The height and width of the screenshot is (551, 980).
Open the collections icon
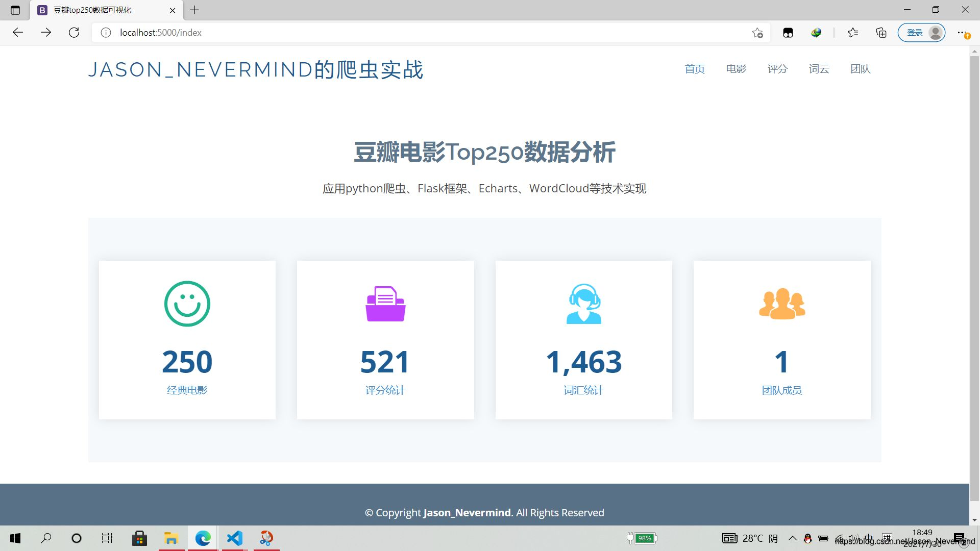(881, 33)
